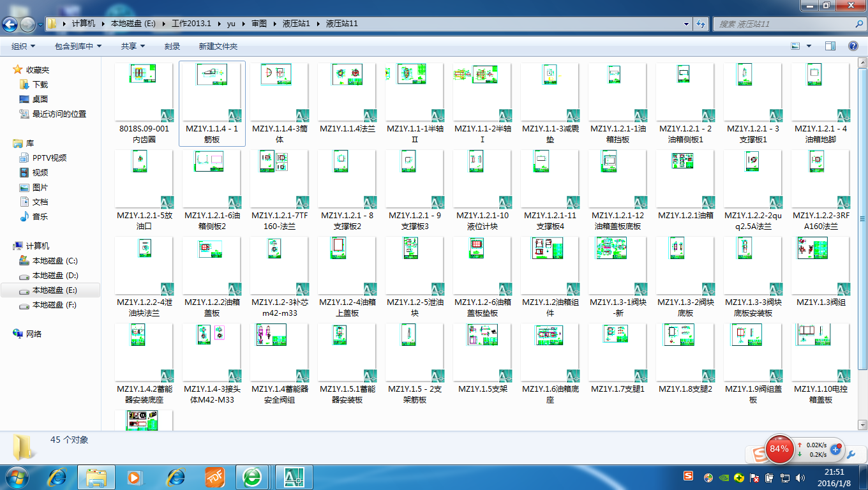Select the MZ1Y.1.5支架 drawing thumbnail
The width and height of the screenshot is (868, 490).
click(x=483, y=353)
